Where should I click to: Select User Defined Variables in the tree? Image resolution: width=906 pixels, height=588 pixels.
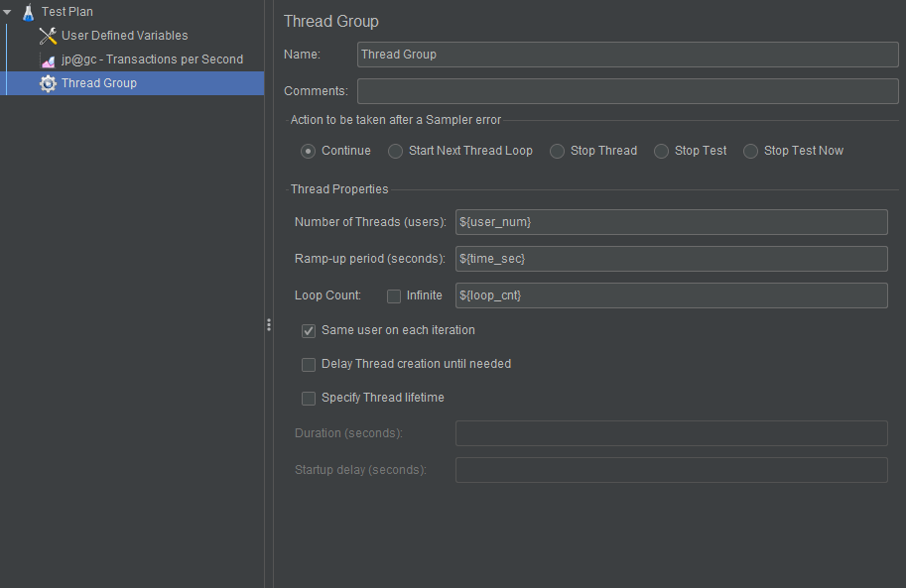[x=125, y=36]
